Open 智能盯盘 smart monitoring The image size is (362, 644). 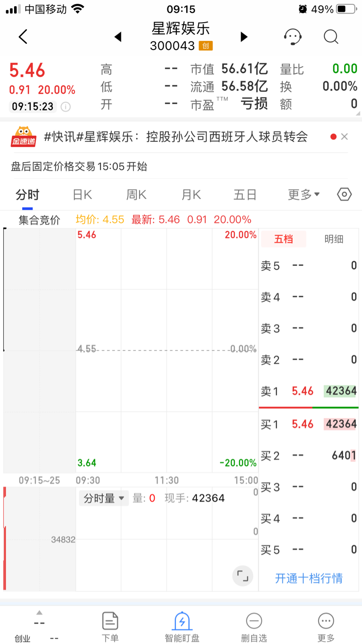coord(182,627)
